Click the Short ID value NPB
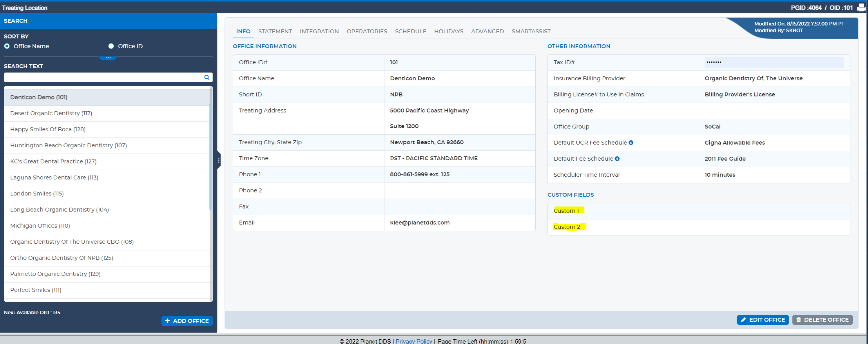This screenshot has height=344, width=868. click(x=396, y=94)
